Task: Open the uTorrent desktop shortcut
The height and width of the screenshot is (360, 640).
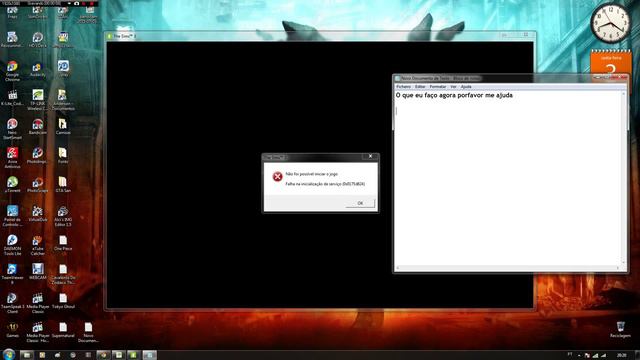Action: 12,185
